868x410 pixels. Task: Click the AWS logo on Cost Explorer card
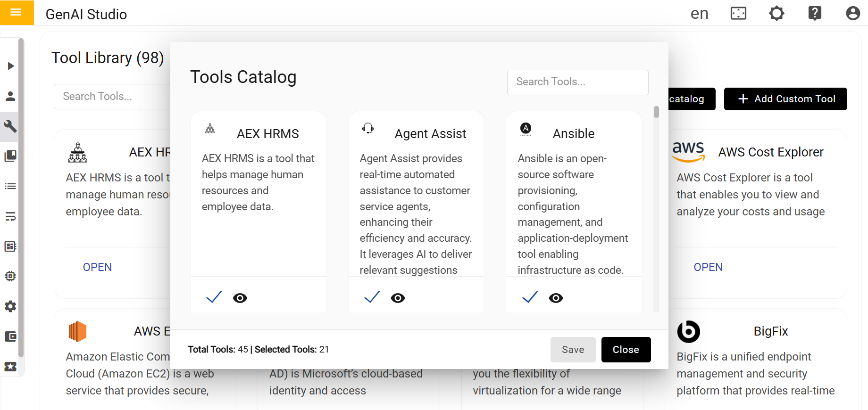pos(689,152)
